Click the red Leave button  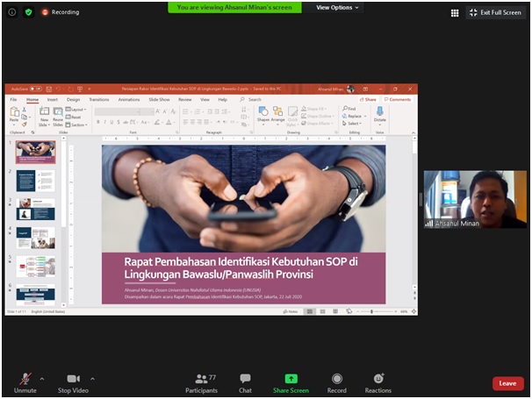pyautogui.click(x=507, y=383)
